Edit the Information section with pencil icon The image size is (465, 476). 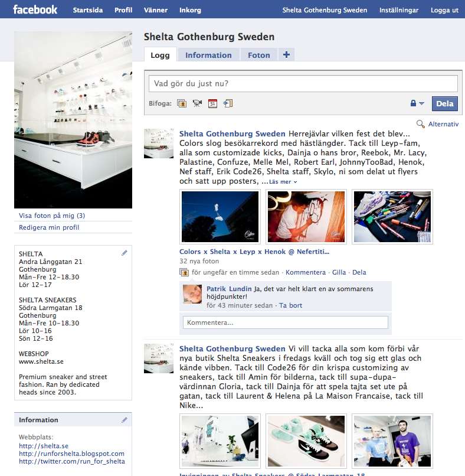pos(125,420)
